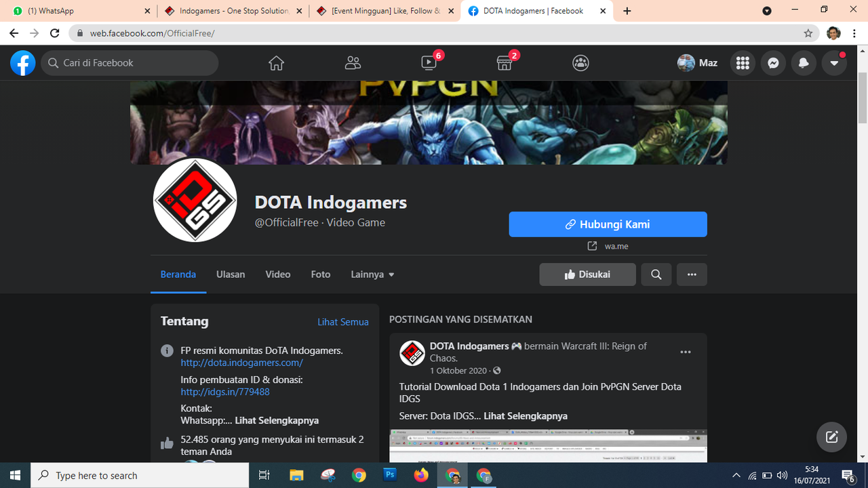The width and height of the screenshot is (868, 488).
Task: Click the PvPGN cover photo
Action: 429,122
